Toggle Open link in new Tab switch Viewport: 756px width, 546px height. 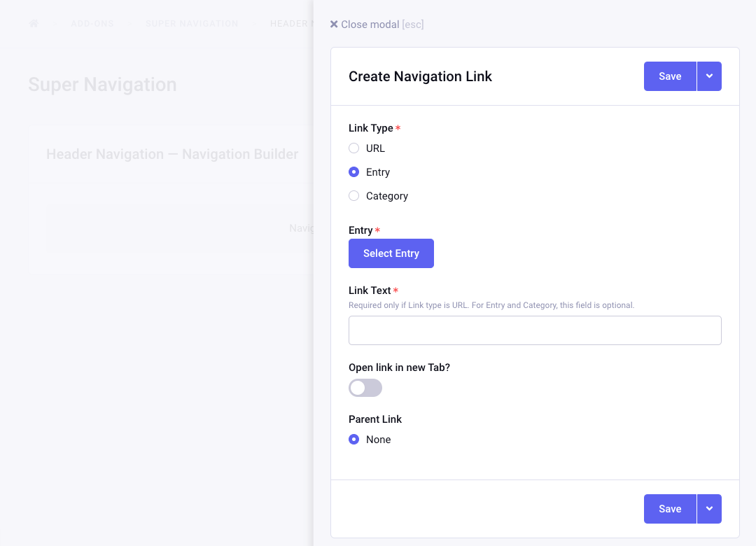click(x=365, y=388)
